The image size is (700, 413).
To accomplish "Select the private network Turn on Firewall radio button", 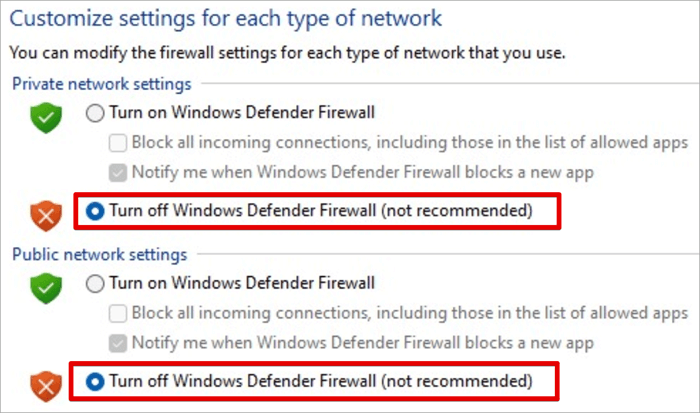I will (96, 113).
